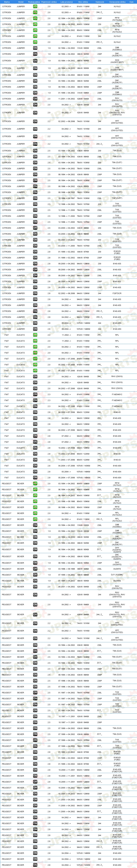This screenshot has width=137, height=868.
Task: Click ON icon of Fiat 2.8 04.2002->07.2006 90kW row
Action: tap(35, 412)
